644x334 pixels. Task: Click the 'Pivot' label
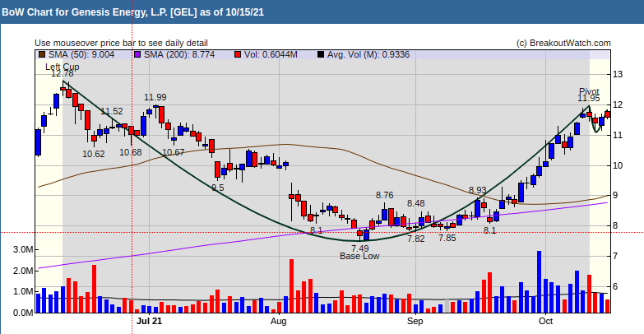pos(589,91)
